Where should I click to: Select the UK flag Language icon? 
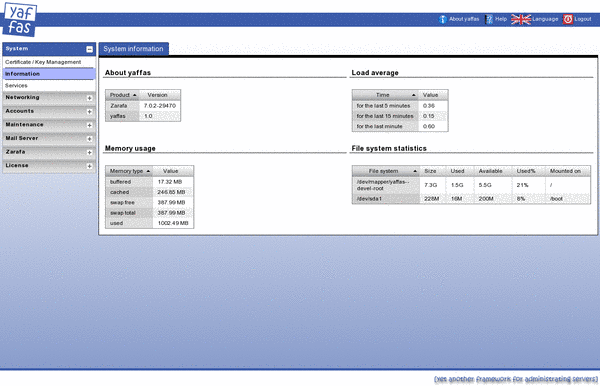pyautogui.click(x=521, y=19)
